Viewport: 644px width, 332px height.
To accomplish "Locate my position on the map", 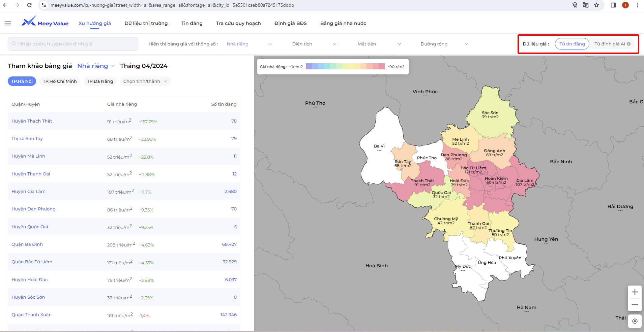I will (x=635, y=321).
